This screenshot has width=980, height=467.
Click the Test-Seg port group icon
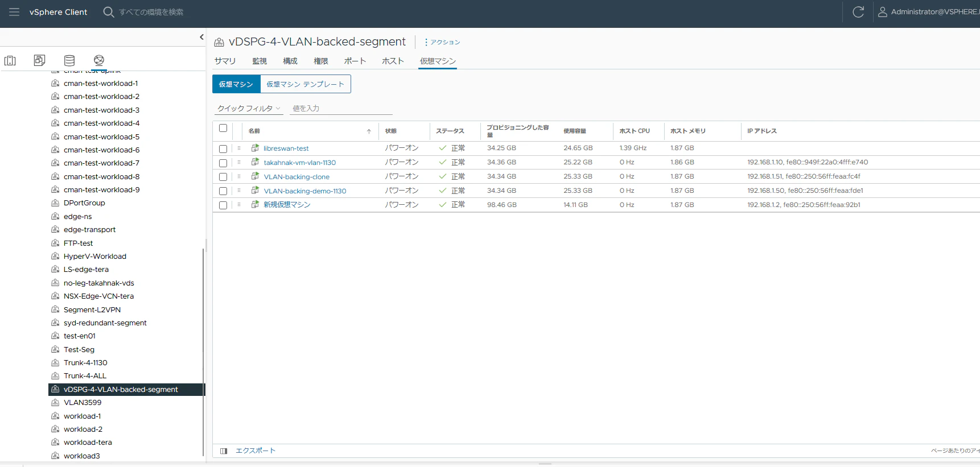(x=55, y=349)
